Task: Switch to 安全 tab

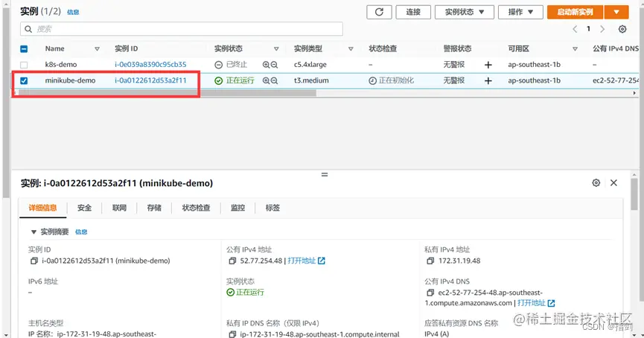Action: click(85, 208)
